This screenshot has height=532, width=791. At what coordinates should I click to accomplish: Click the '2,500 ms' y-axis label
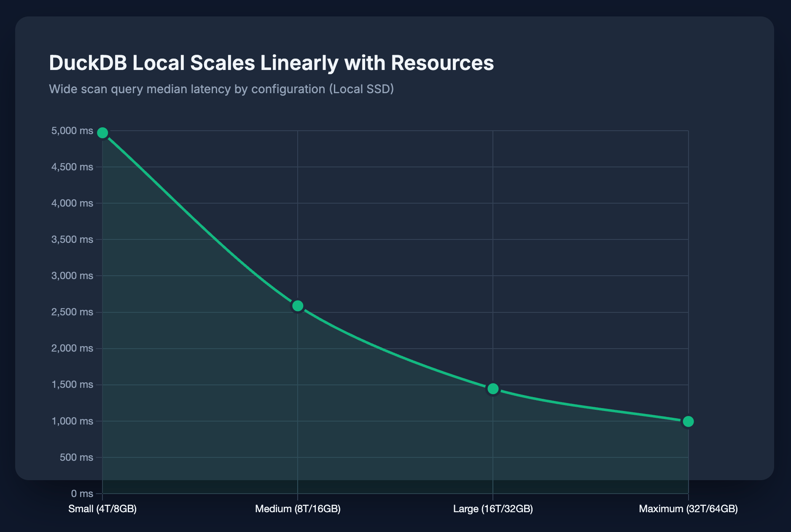tap(72, 312)
